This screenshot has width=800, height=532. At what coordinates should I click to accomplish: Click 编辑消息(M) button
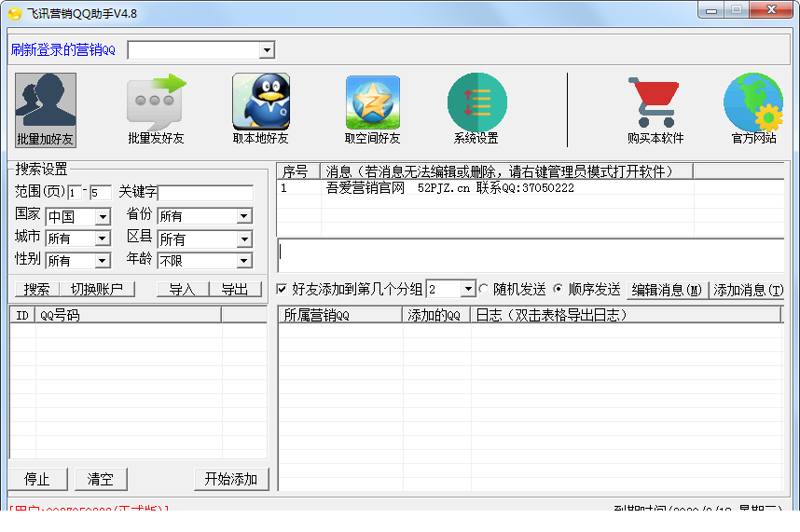tap(667, 290)
